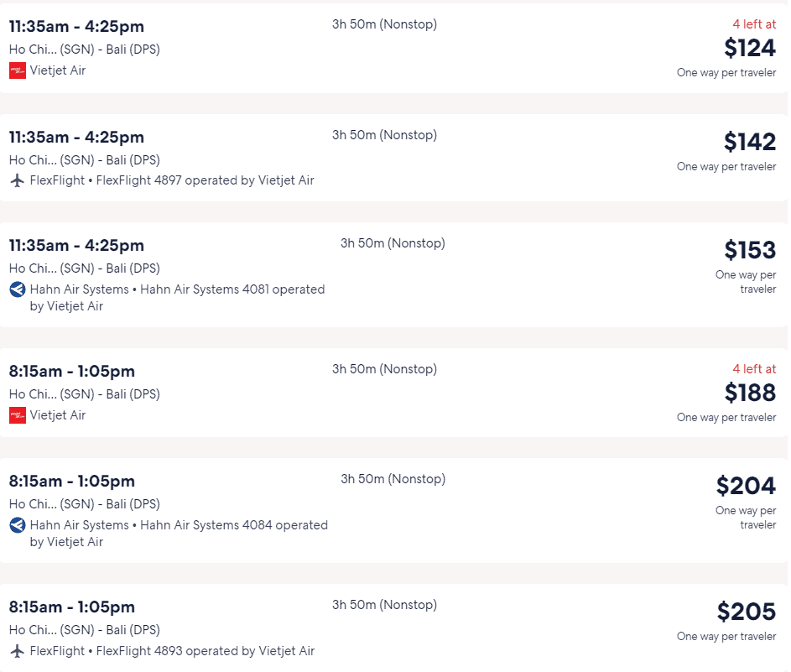This screenshot has height=672, width=791.
Task: Open the 8:15am - 1:05pm Vietjet Air flight
Action: [x=393, y=393]
